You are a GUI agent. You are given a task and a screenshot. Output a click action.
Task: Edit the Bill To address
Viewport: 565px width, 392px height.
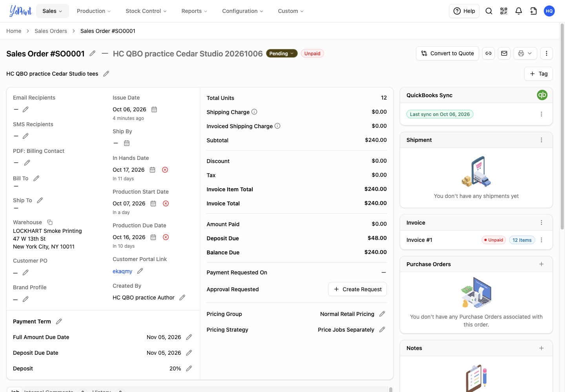[x=36, y=178]
